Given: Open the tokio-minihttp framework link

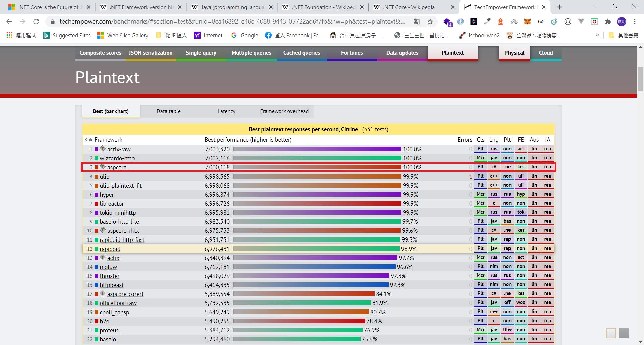Looking at the screenshot, I should pyautogui.click(x=118, y=213).
